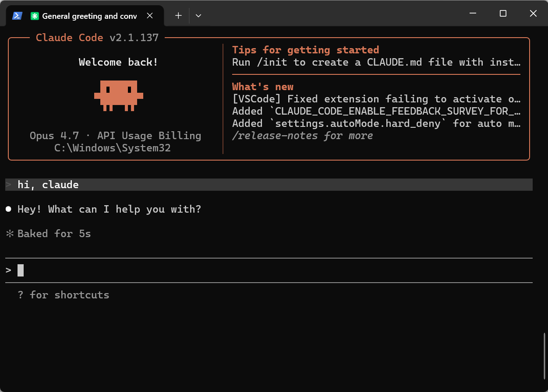
Task: Click the Claude Code mascot pixel art
Action: click(119, 95)
